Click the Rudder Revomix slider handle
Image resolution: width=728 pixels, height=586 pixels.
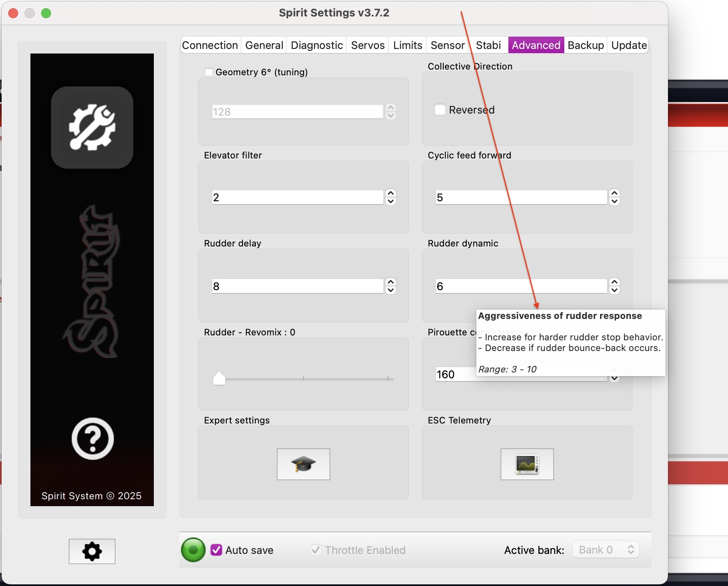pyautogui.click(x=219, y=378)
